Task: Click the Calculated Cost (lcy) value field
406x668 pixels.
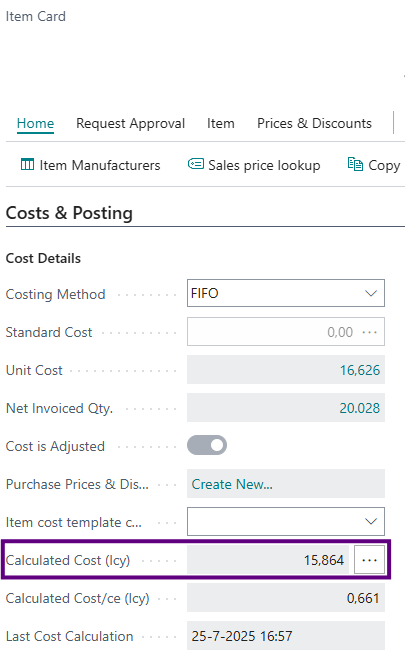Action: 268,560
